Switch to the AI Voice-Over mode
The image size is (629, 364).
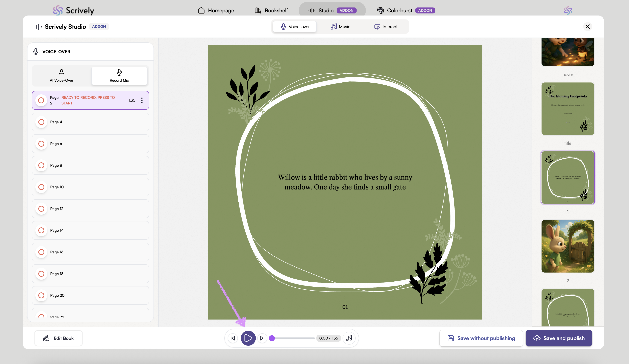tap(61, 76)
